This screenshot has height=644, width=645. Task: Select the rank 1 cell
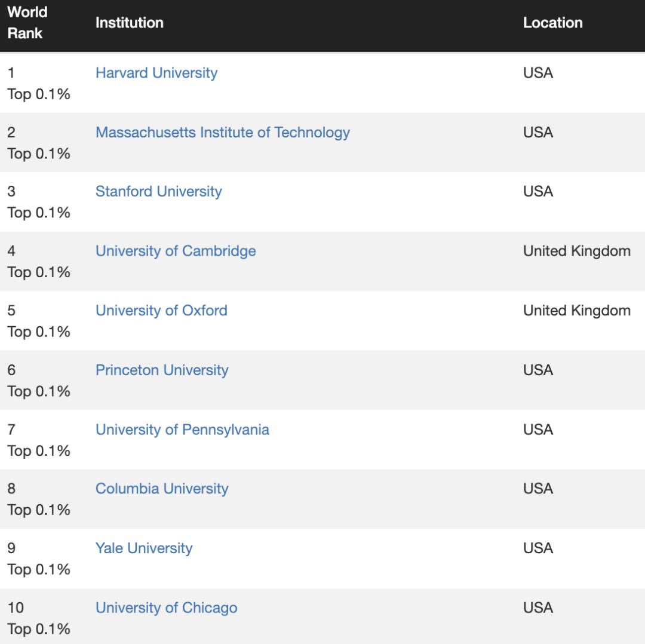(38, 84)
